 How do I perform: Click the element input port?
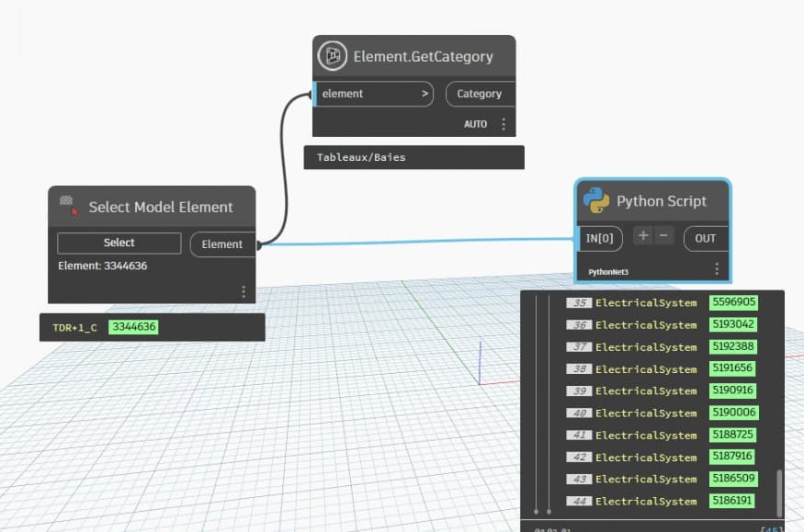pyautogui.click(x=374, y=94)
